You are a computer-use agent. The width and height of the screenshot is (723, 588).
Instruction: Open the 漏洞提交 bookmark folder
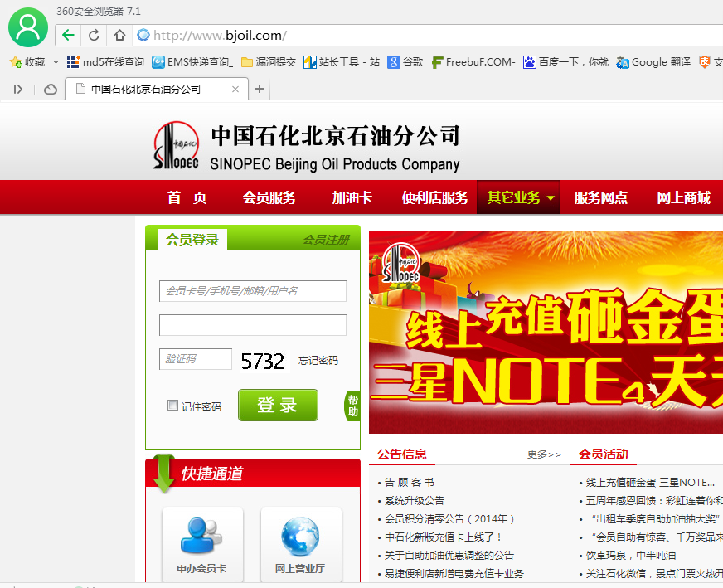click(269, 62)
